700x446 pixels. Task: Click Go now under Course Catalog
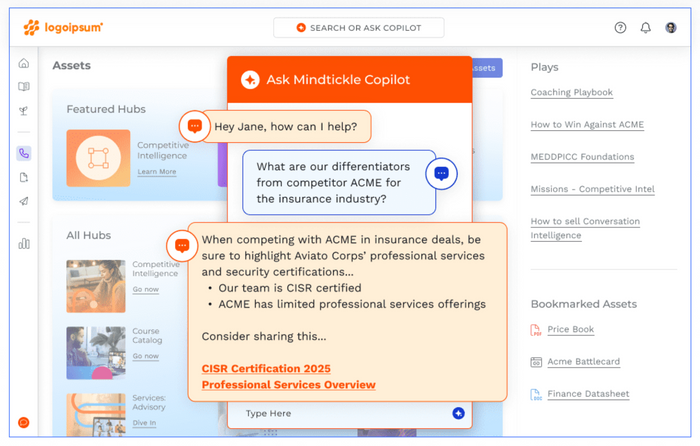pyautogui.click(x=146, y=356)
